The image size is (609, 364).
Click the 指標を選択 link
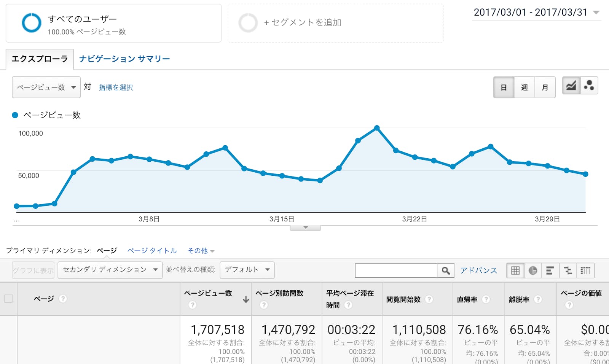[x=115, y=87]
